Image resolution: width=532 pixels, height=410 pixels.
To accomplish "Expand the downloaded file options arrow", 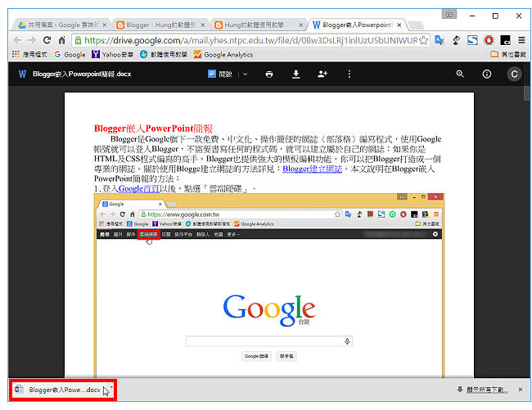I will click(111, 387).
